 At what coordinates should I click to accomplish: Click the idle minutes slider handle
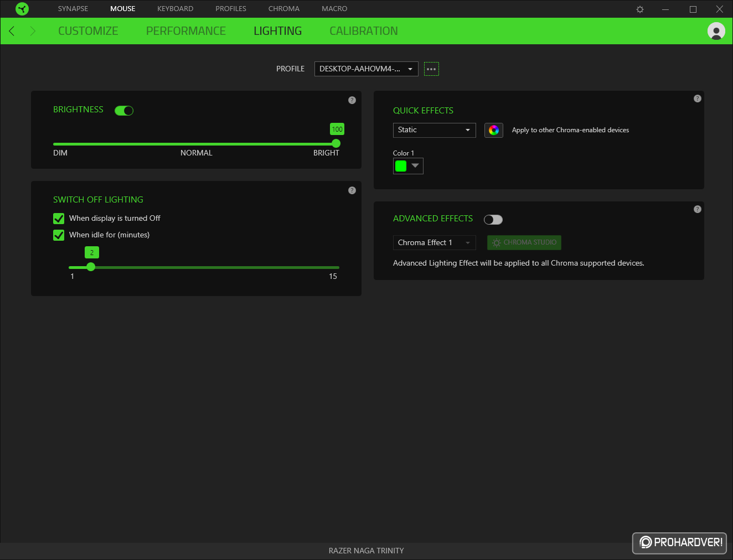[91, 267]
